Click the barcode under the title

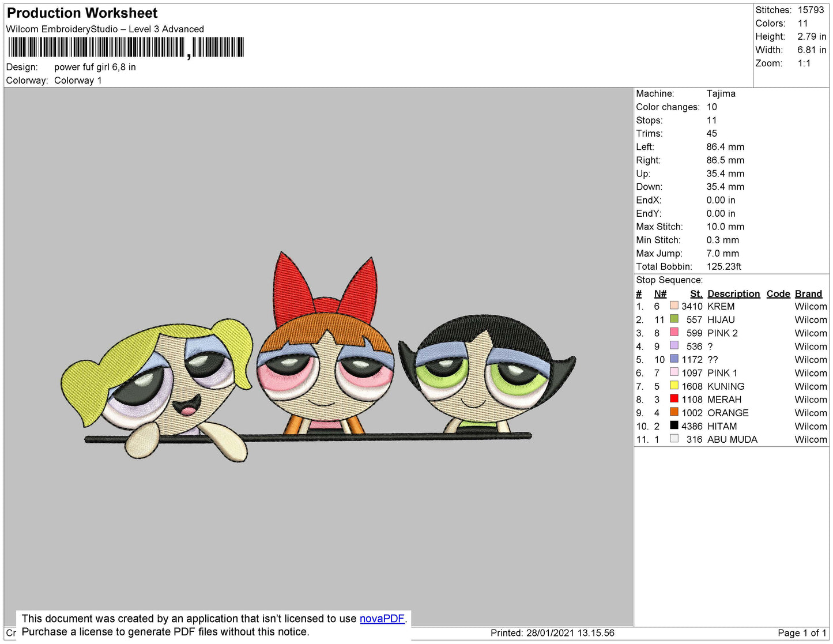pos(126,47)
